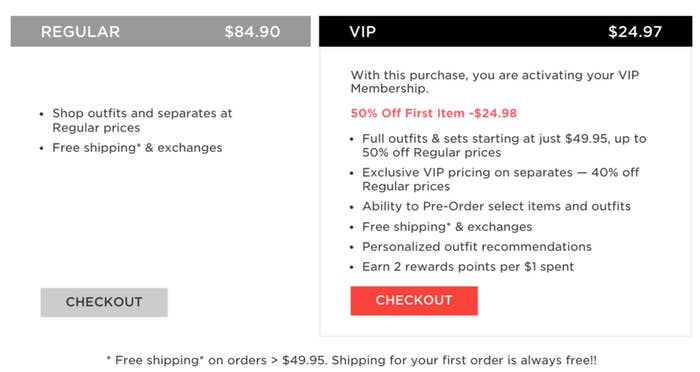Click the free shipping footnote text
The height and width of the screenshot is (372, 700).
tap(351, 360)
